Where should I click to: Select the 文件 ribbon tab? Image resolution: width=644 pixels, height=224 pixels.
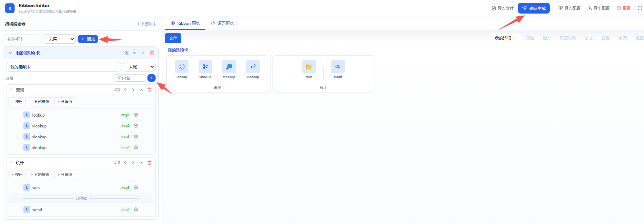tap(173, 38)
